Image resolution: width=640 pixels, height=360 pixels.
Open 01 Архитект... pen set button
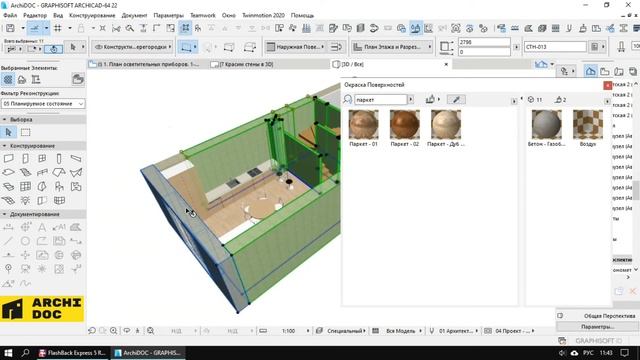tap(454, 331)
